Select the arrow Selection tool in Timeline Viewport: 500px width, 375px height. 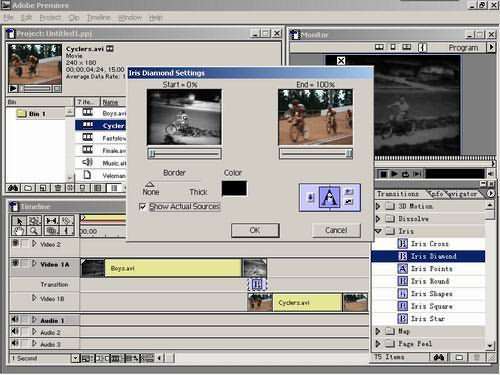[19, 221]
